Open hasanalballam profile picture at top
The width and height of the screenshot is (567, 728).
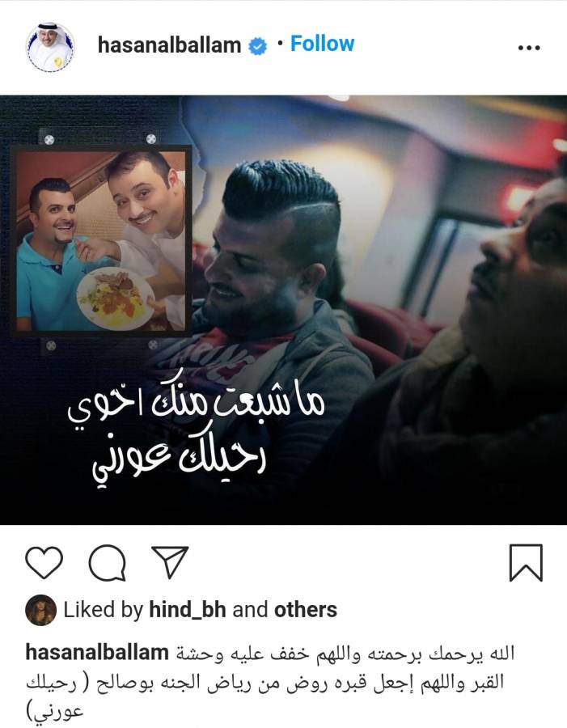[x=49, y=46]
